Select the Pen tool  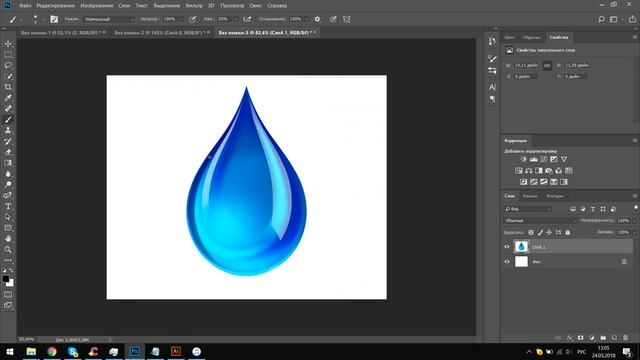(x=8, y=196)
